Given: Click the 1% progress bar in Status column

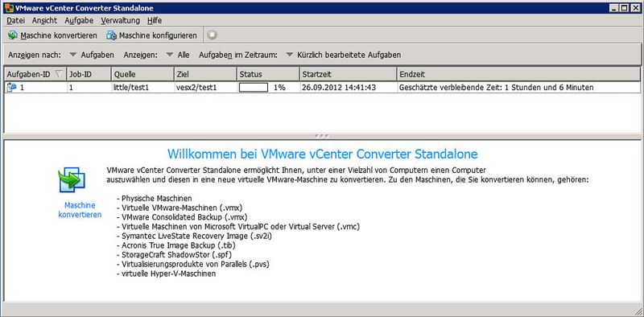Looking at the screenshot, I should tap(254, 88).
